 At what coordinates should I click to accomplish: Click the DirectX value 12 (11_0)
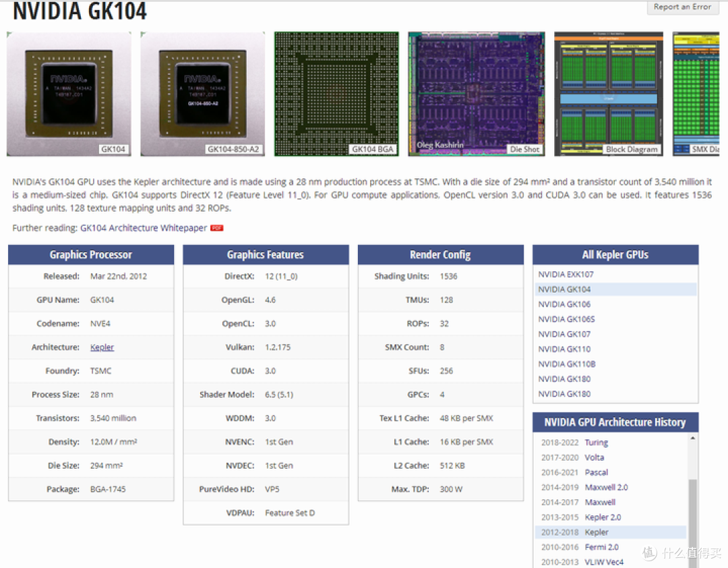point(281,276)
